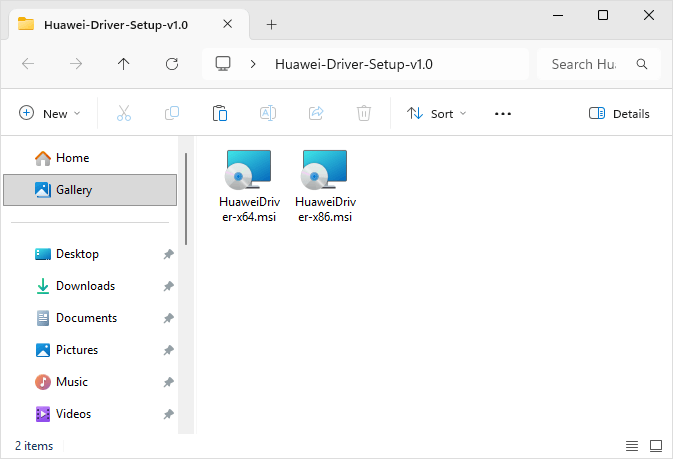The width and height of the screenshot is (673, 459).
Task: Click the Share toolbar icon
Action: click(316, 113)
